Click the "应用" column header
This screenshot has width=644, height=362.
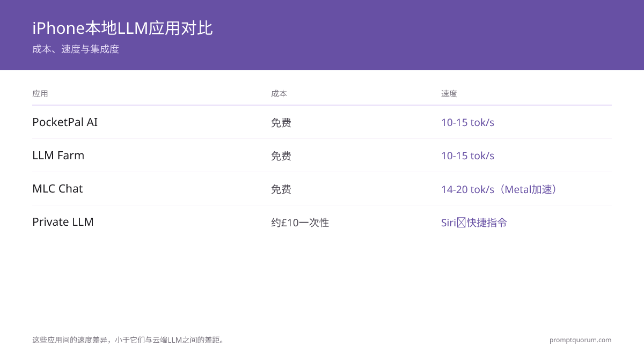[x=40, y=93]
